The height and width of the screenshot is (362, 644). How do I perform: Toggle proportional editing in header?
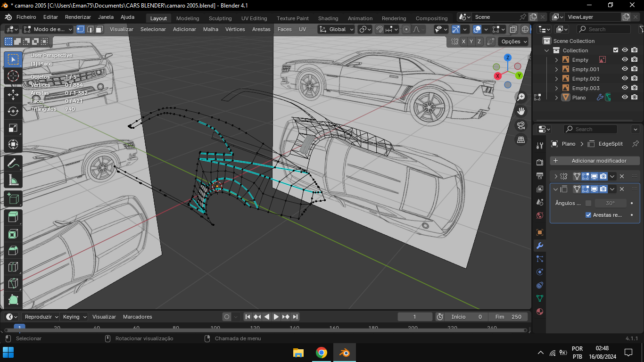coord(406,29)
